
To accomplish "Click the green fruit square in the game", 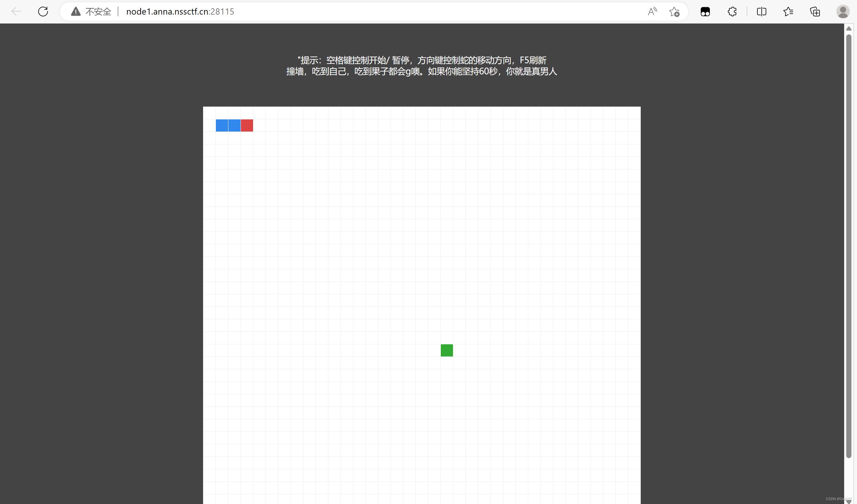I will [x=446, y=350].
